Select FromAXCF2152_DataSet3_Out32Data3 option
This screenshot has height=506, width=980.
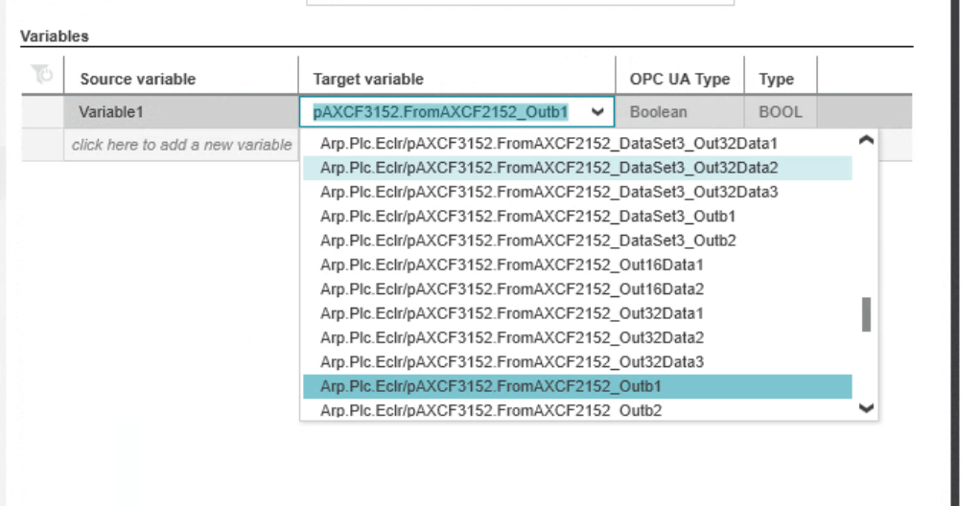(577, 192)
